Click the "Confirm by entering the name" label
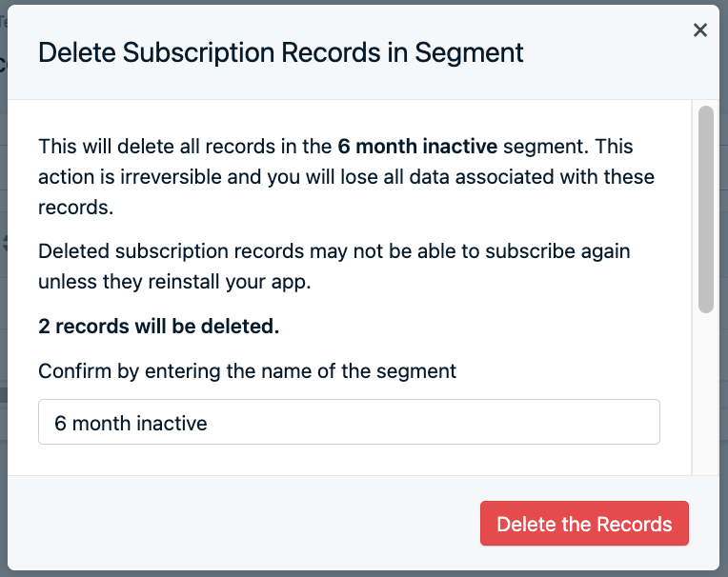728x577 pixels. coord(248,370)
